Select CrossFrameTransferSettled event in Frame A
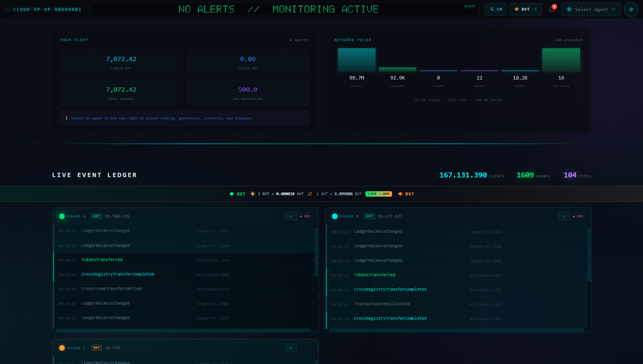643x364 pixels. pos(111,289)
